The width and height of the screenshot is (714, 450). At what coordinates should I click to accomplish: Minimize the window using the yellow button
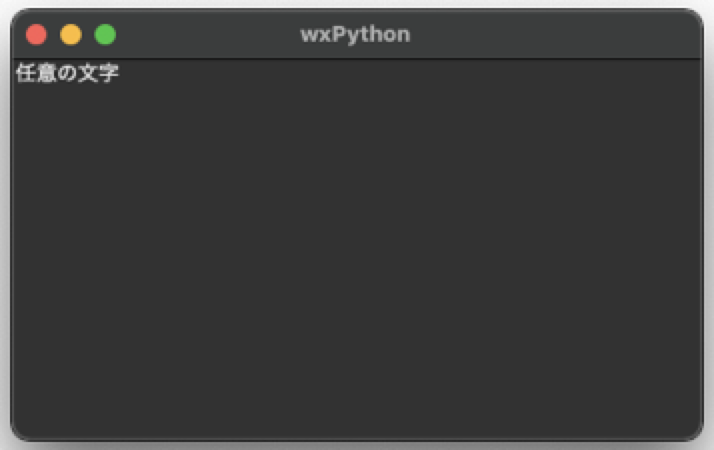tap(71, 35)
